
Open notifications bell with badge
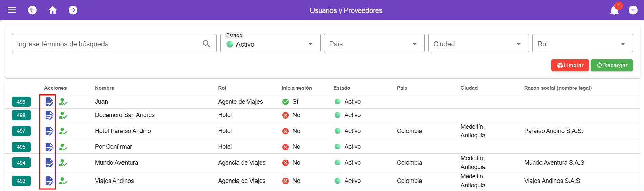pyautogui.click(x=614, y=10)
